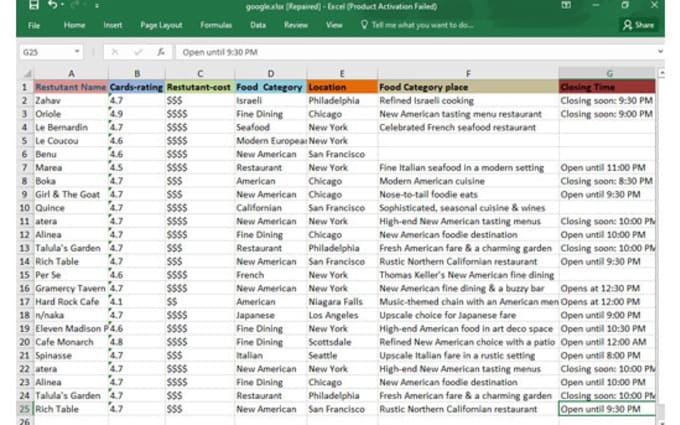Click the cell Open until 12:00 AM

point(607,342)
